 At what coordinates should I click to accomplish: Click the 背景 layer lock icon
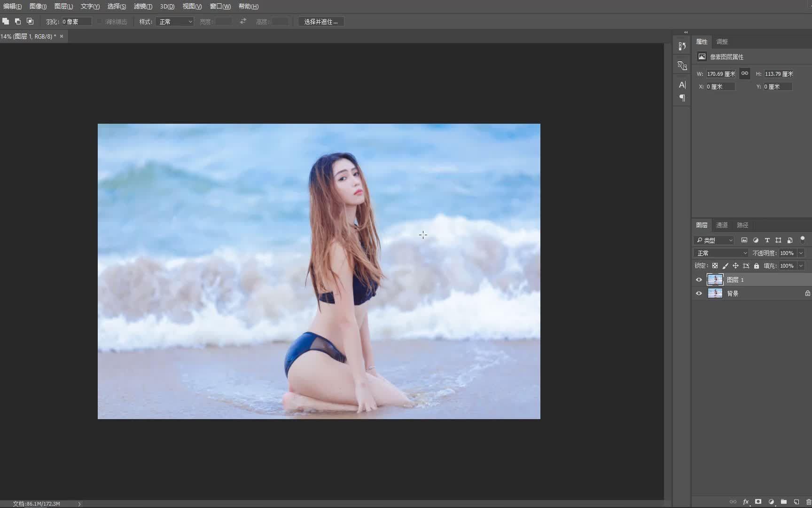[x=807, y=294]
